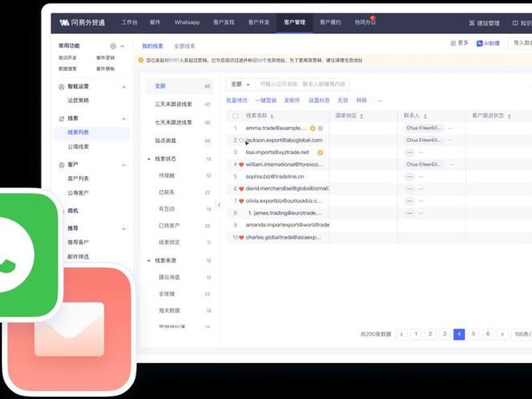Screen dimensions: 532x399
Task: Click 设置标签 action link
Action: tap(319, 100)
